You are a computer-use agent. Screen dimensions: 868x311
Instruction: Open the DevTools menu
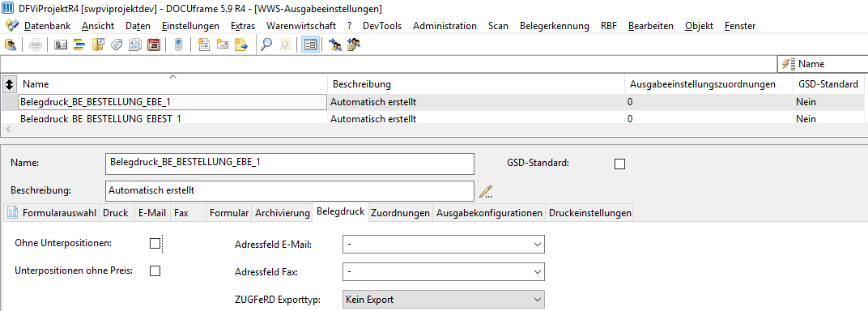click(x=382, y=25)
